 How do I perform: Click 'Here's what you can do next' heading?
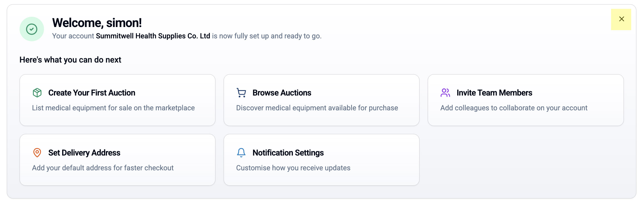(70, 60)
